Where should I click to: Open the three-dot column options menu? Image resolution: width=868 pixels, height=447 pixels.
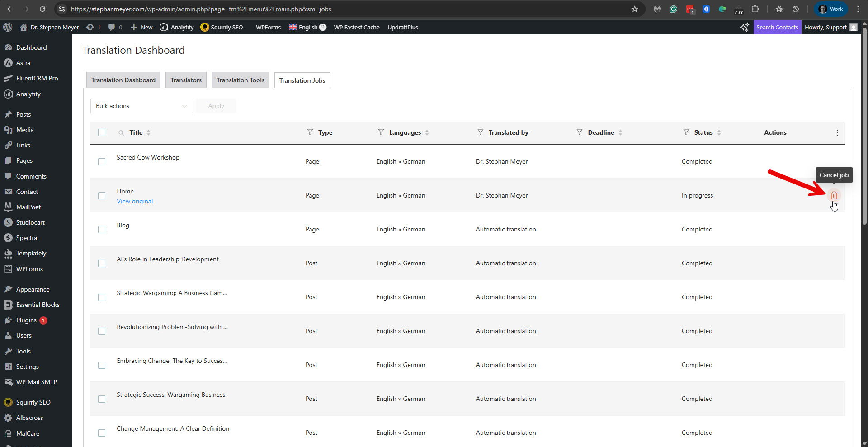pyautogui.click(x=837, y=133)
